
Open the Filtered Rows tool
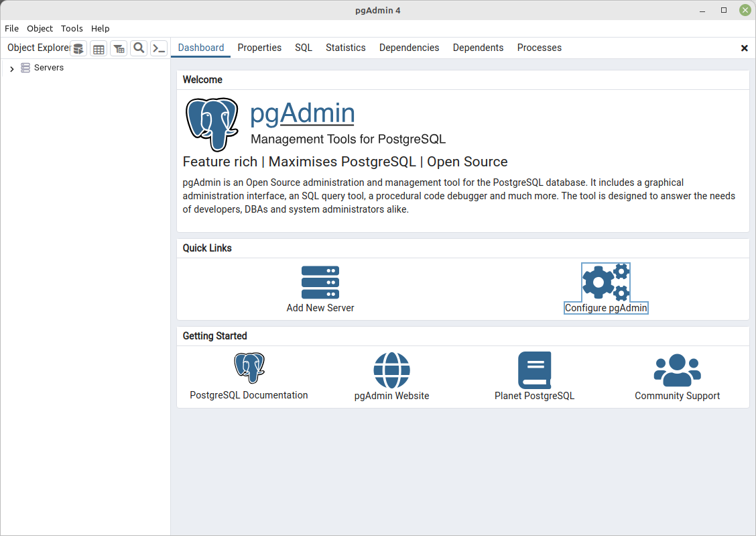coord(119,48)
